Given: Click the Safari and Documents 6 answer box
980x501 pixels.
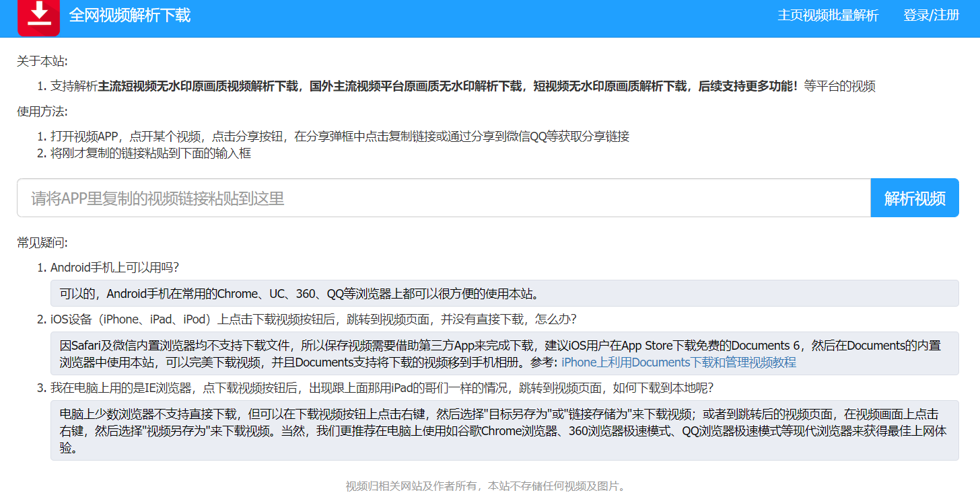Looking at the screenshot, I should pos(504,353).
